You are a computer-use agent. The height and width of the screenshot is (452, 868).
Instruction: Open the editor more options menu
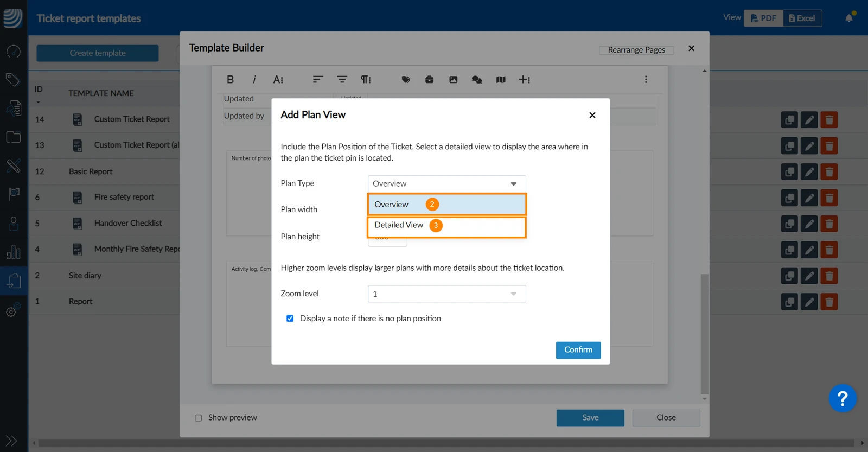[646, 79]
